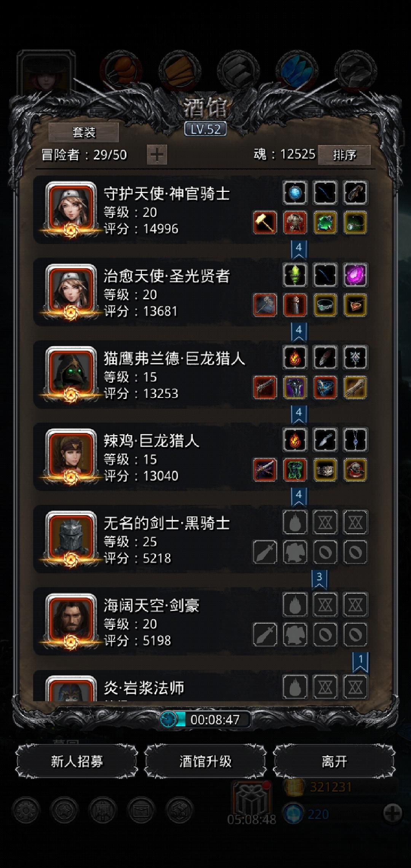Select the fire skill icon of 猫鹰弗兰德
Screen dimensions: 411x868
(295, 357)
